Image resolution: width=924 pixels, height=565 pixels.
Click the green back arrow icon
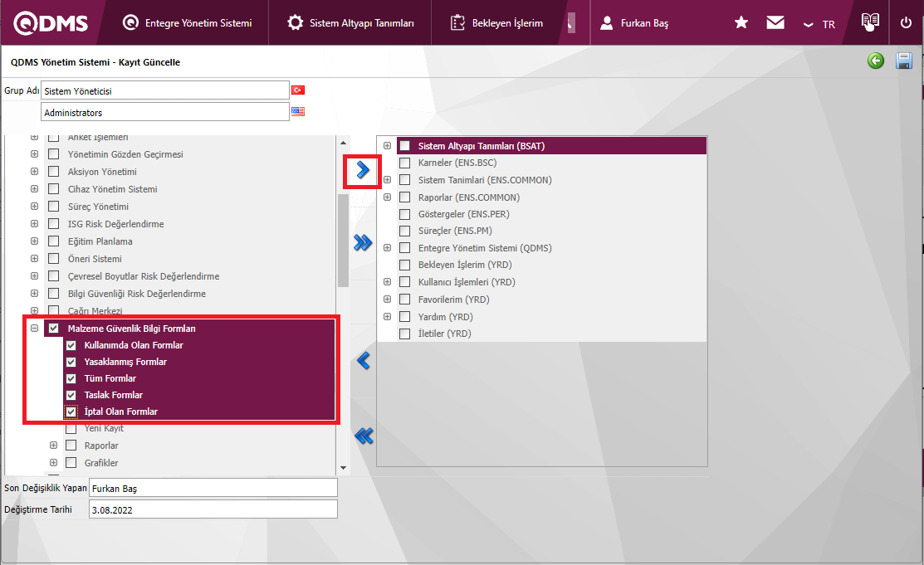876,61
